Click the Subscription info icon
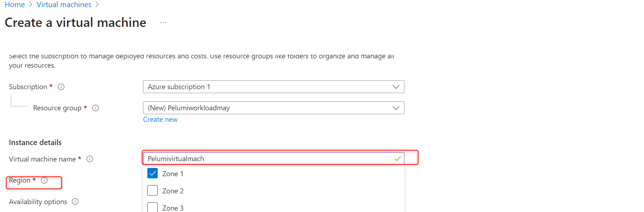 [x=61, y=87]
